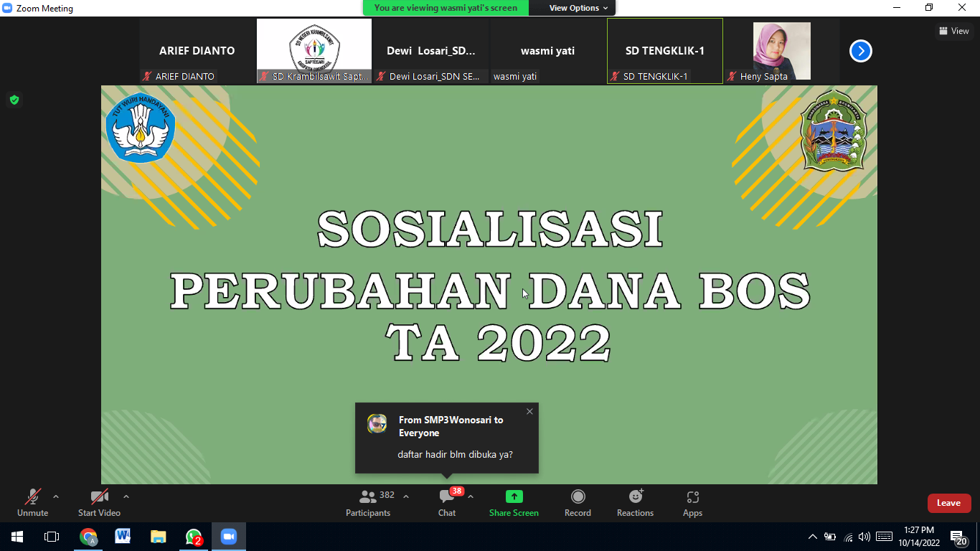The image size is (980, 551).
Task: Leave the meeting
Action: [x=948, y=503]
